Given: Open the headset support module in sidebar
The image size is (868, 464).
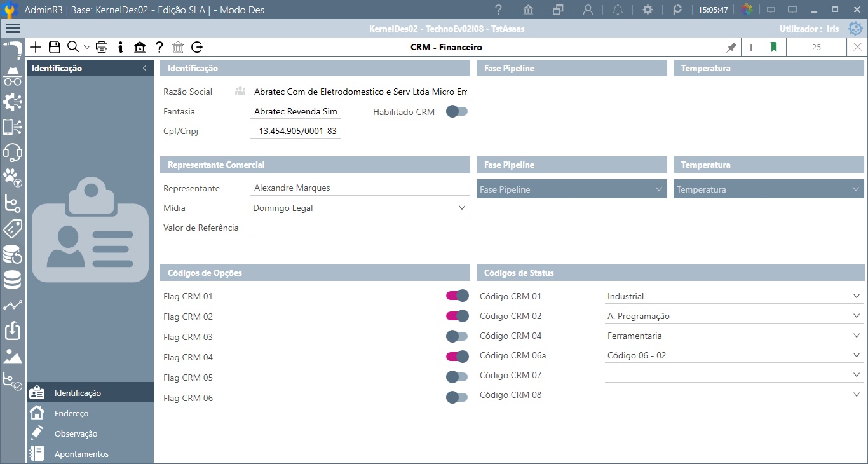Looking at the screenshot, I should coord(13,153).
